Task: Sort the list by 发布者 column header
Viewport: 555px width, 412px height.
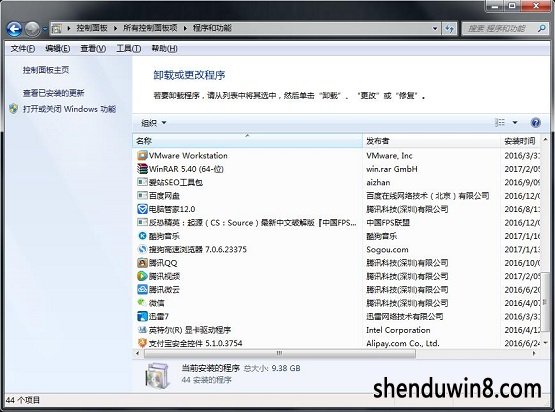Action: click(x=431, y=141)
